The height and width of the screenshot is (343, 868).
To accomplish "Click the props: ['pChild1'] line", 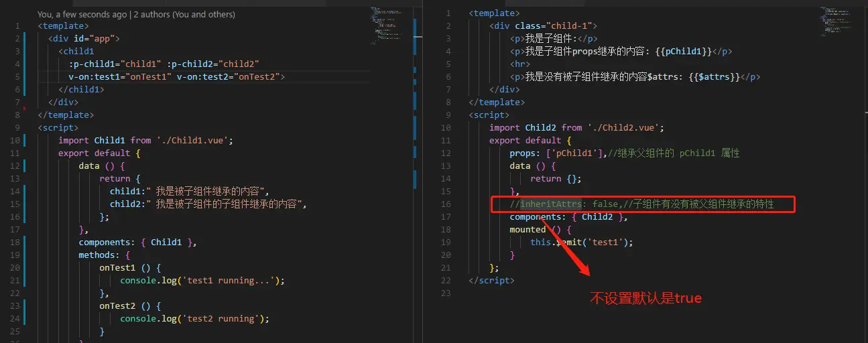I will [625, 153].
